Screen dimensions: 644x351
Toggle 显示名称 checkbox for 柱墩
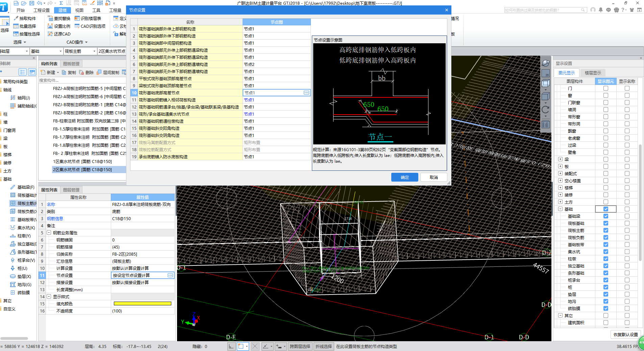[627, 259]
